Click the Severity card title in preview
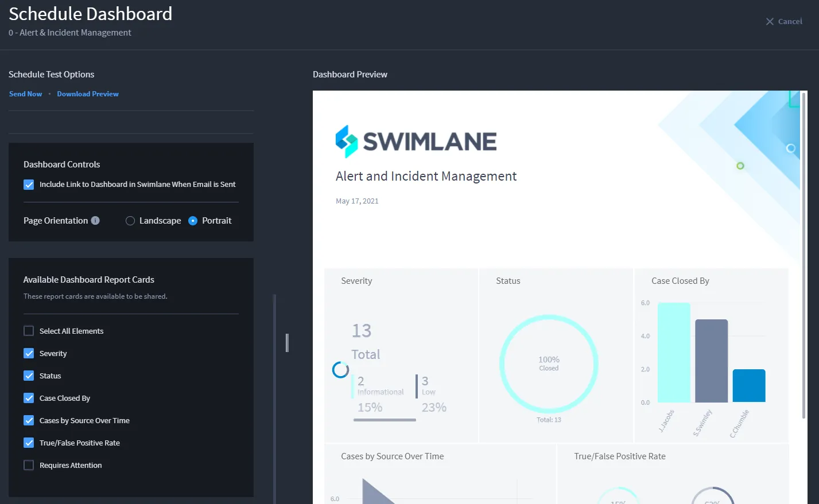819x504 pixels. (356, 281)
